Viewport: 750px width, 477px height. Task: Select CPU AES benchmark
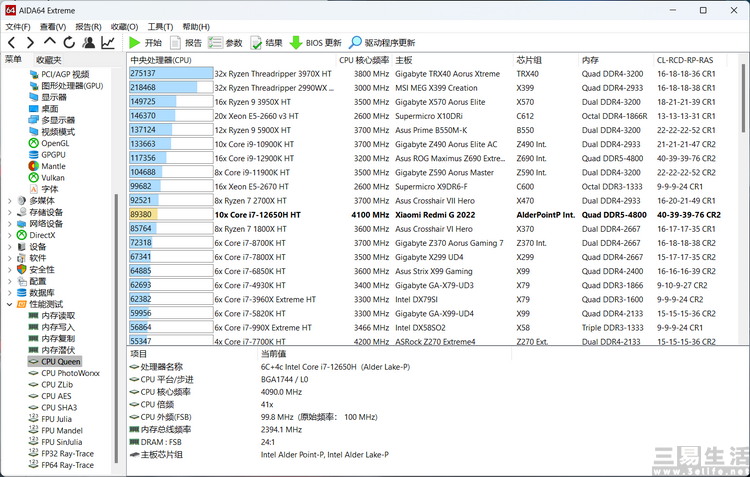coord(50,396)
